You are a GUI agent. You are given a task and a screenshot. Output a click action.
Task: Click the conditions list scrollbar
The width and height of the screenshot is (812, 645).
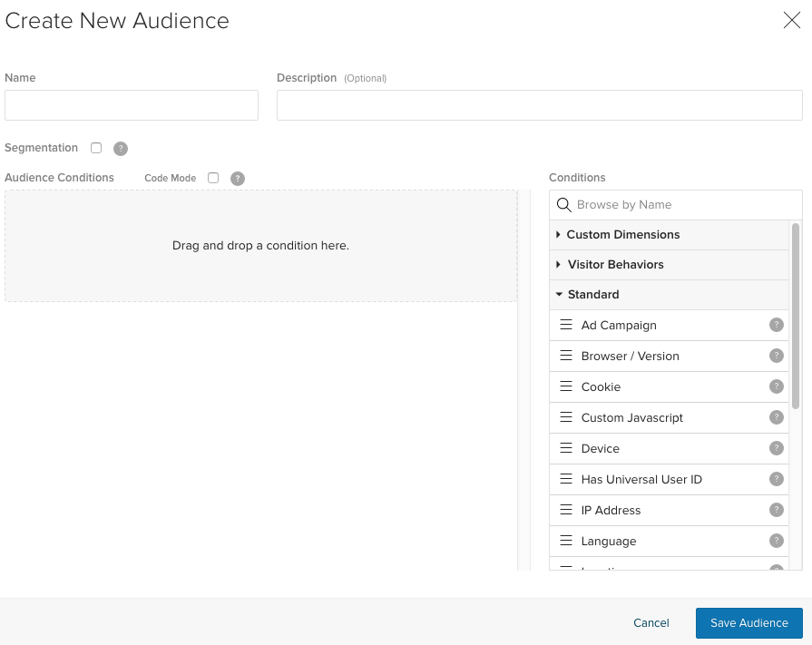[796, 318]
